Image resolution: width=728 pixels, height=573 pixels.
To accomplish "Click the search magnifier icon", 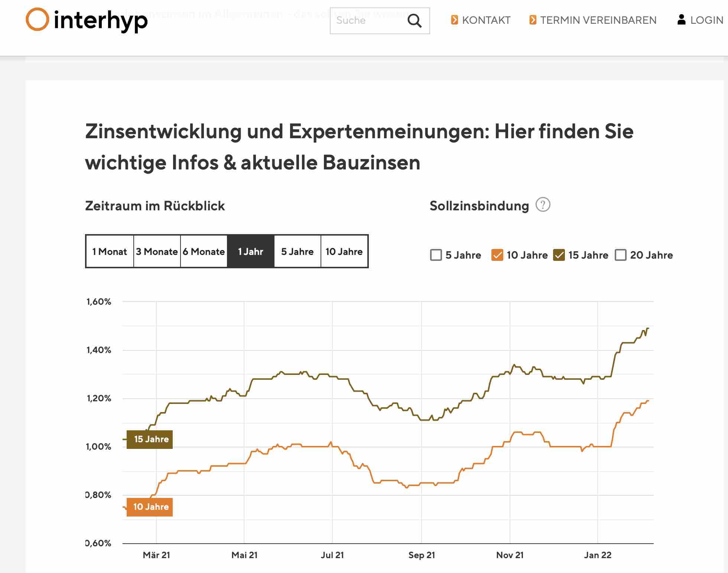I will [x=415, y=21].
